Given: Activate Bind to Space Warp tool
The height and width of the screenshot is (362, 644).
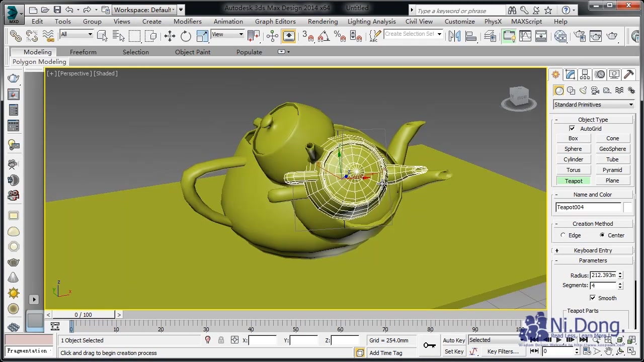Looking at the screenshot, I should click(x=48, y=36).
